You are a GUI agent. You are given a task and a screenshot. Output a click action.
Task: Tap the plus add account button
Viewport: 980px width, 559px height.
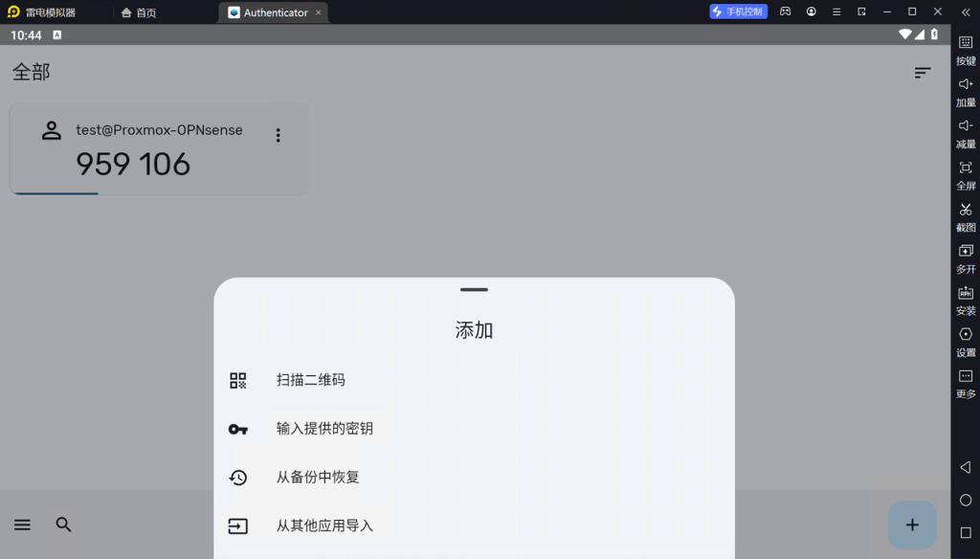[912, 525]
